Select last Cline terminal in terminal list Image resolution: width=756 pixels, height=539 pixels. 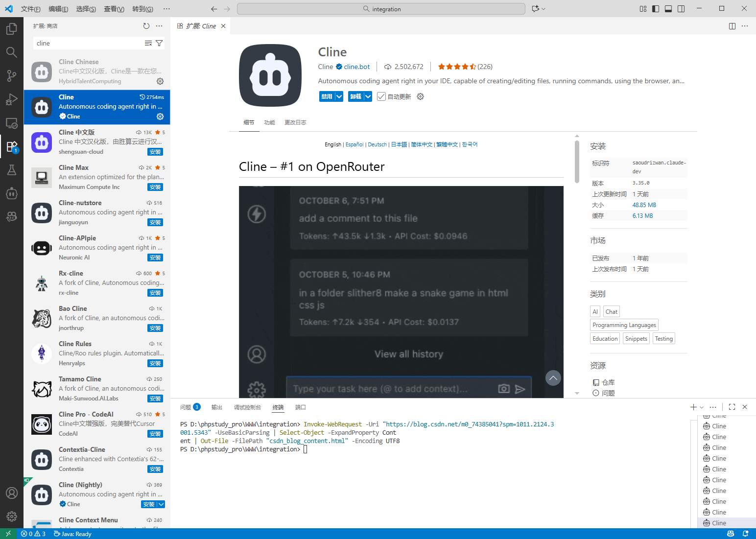tap(727, 523)
